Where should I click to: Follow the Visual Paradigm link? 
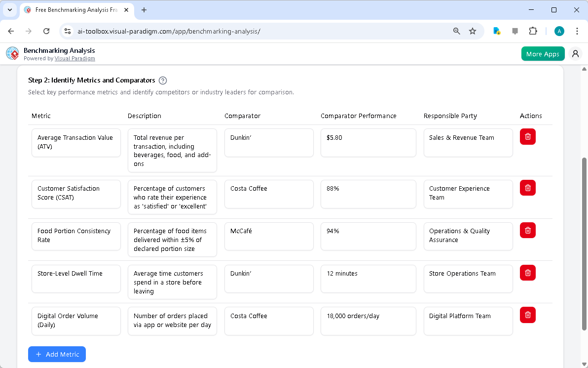(75, 58)
